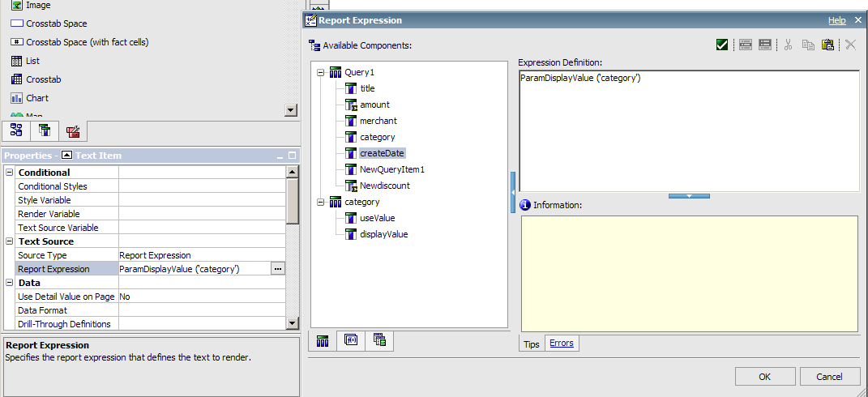Open the Functions tab icon below the tree

pos(351,341)
